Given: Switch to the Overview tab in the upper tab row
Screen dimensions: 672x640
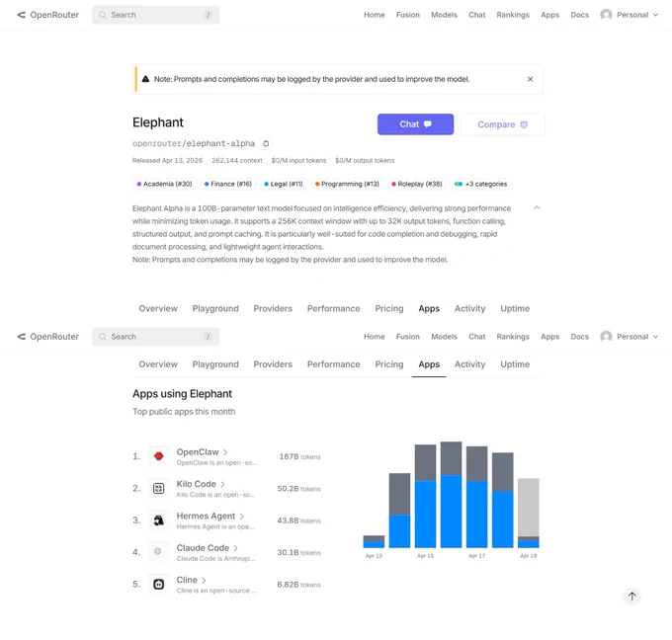Looking at the screenshot, I should coord(158,308).
